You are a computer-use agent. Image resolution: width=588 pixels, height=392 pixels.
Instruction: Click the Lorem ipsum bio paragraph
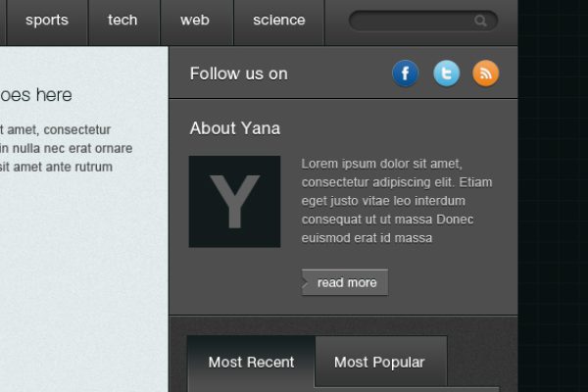pos(397,201)
